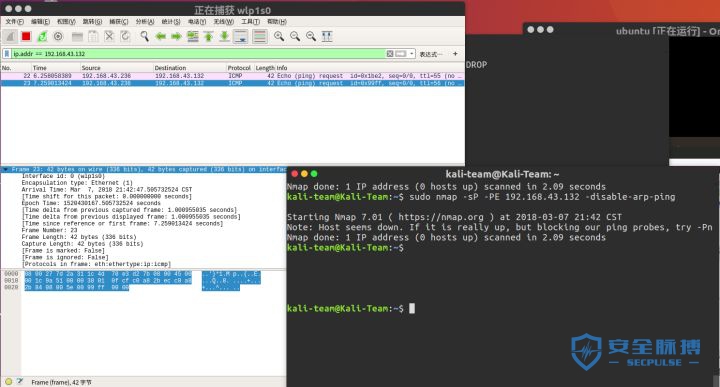The image size is (720, 387).
Task: Toggle packet list colorization
Action: (260, 36)
